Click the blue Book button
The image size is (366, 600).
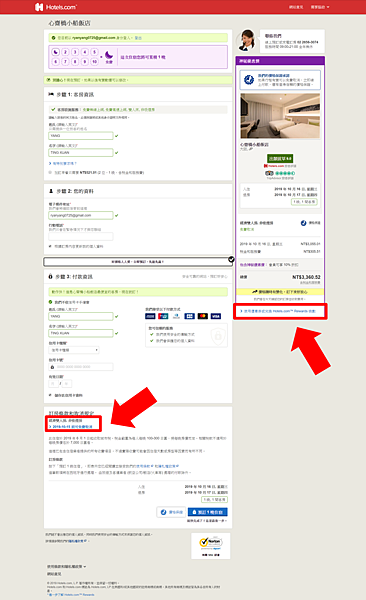208,512
